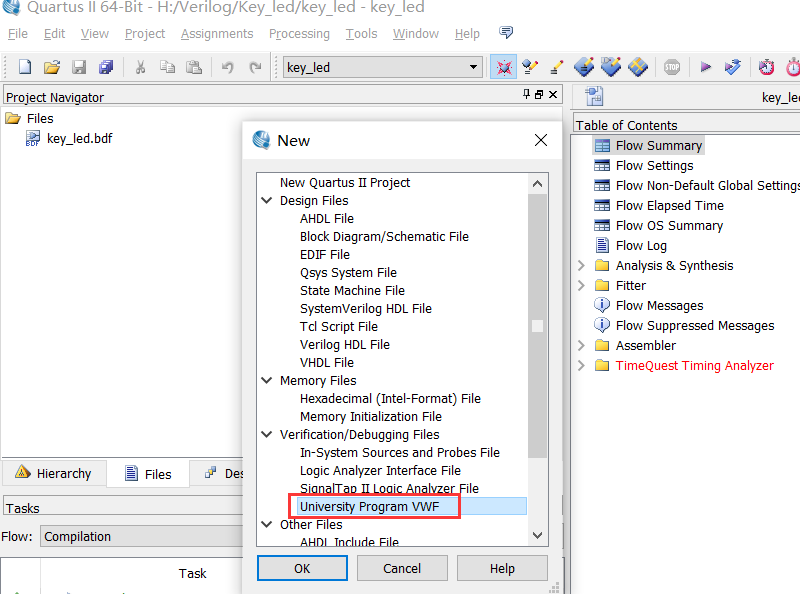Click the Paste toolbar icon
The height and width of the screenshot is (594, 800).
194,67
